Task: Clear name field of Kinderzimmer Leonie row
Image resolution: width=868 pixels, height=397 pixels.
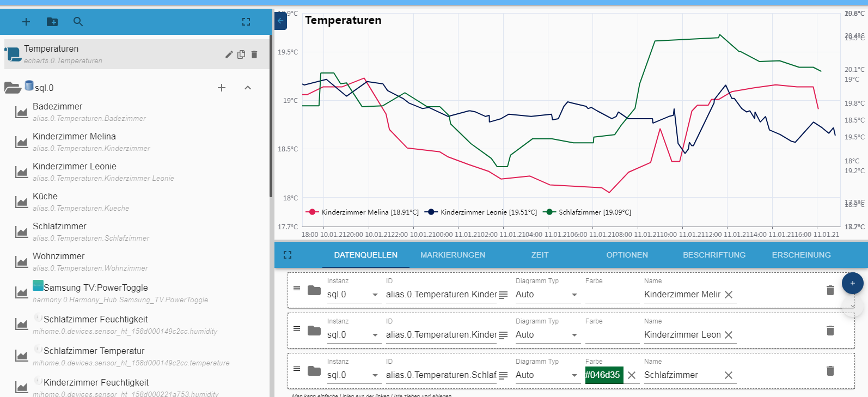Action: 729,335
